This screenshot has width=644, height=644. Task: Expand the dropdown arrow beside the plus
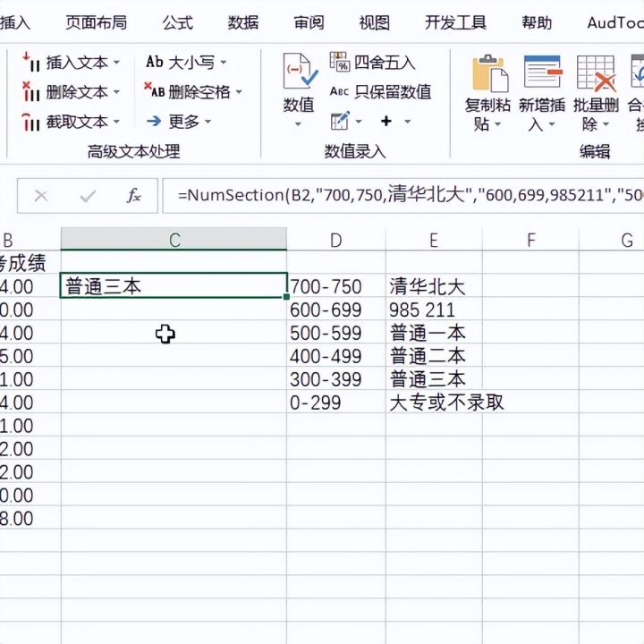point(408,122)
